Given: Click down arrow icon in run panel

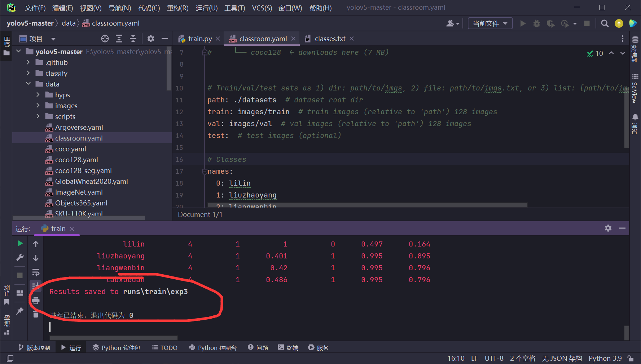Looking at the screenshot, I should (36, 258).
